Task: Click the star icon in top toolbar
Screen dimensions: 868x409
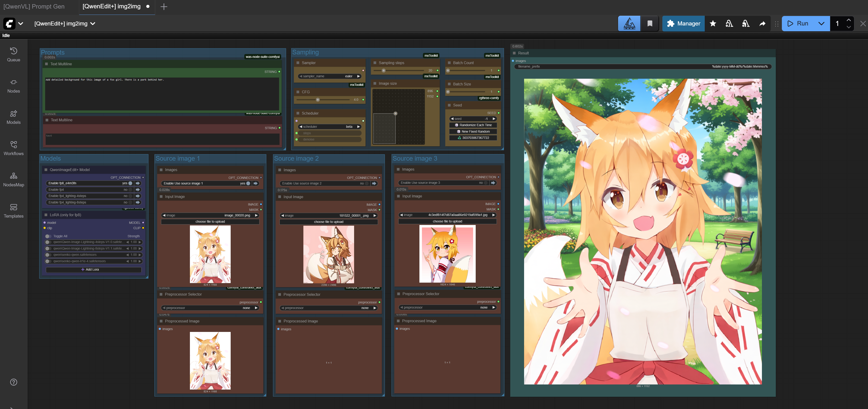Action: 713,24
